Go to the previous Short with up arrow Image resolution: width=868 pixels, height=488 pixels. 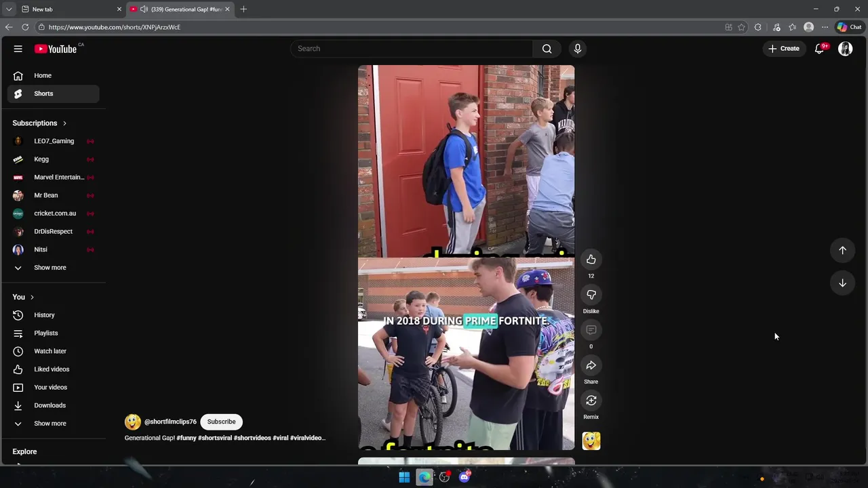(842, 250)
